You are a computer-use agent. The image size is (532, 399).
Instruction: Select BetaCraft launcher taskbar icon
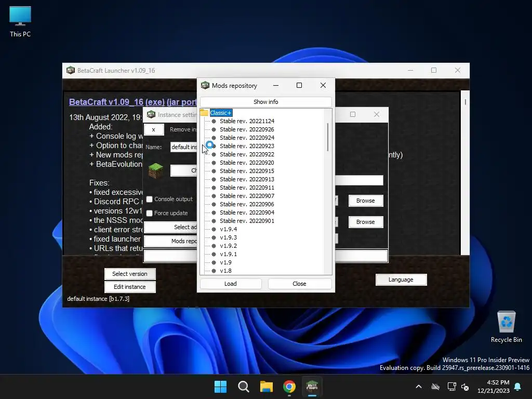(312, 387)
